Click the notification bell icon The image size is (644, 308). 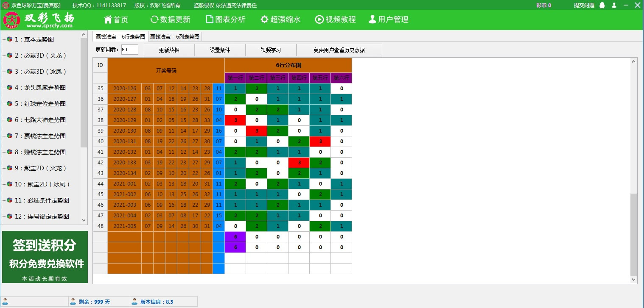tap(602, 5)
